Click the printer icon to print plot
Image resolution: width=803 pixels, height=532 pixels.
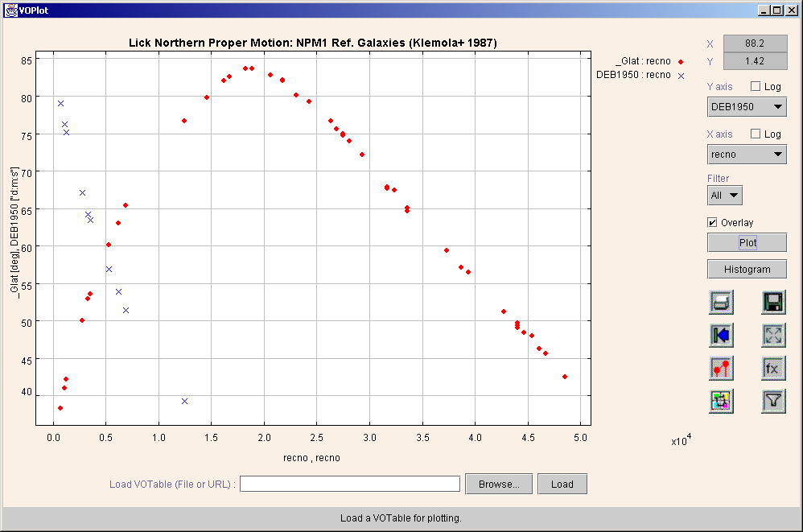[721, 303]
